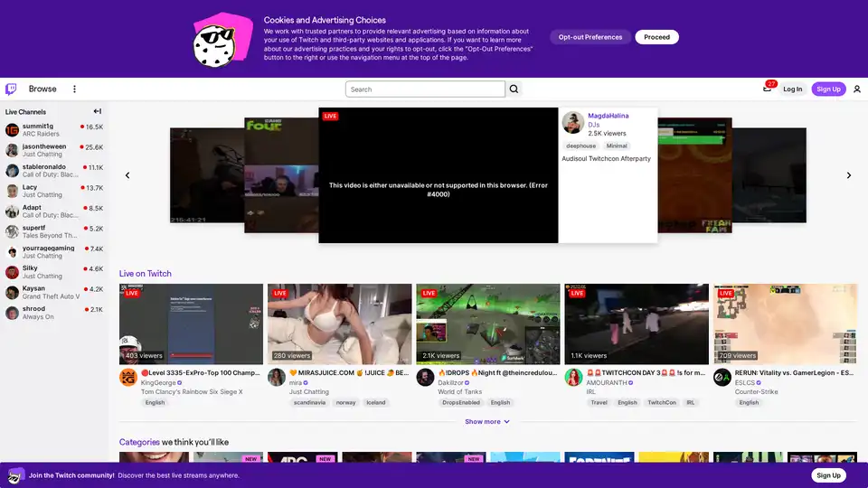Click the magnifying glass search button
Image resolution: width=868 pixels, height=488 pixels.
click(x=514, y=89)
